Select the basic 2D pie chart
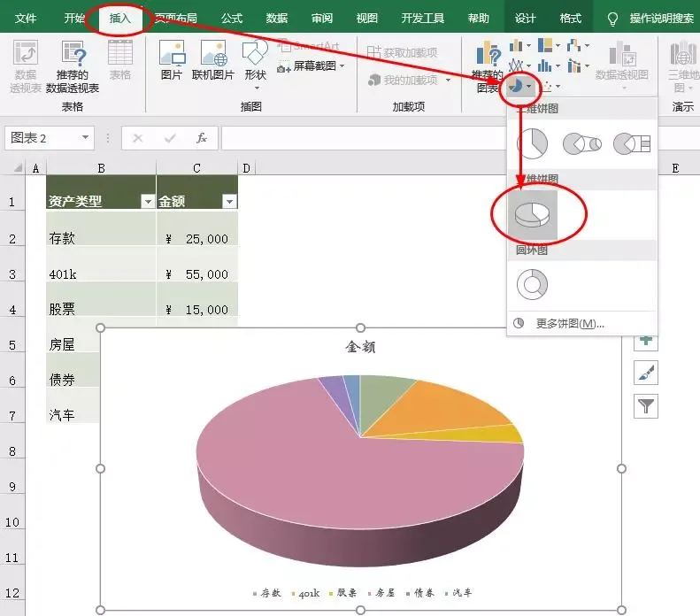Image resolution: width=700 pixels, height=616 pixels. tap(532, 143)
